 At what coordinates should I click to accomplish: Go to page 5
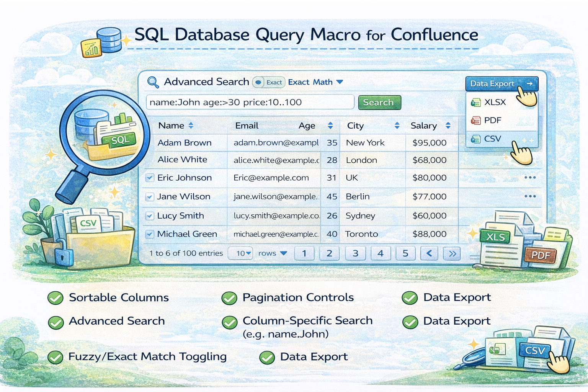click(x=405, y=253)
